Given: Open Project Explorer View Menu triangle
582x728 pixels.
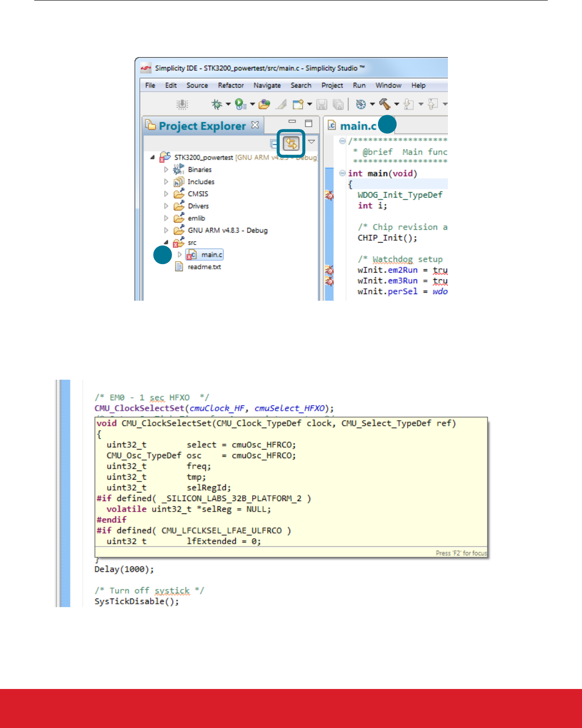Looking at the screenshot, I should (x=311, y=141).
